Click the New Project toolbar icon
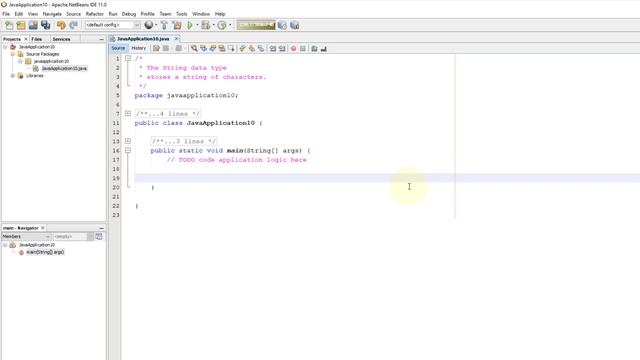 (21, 25)
